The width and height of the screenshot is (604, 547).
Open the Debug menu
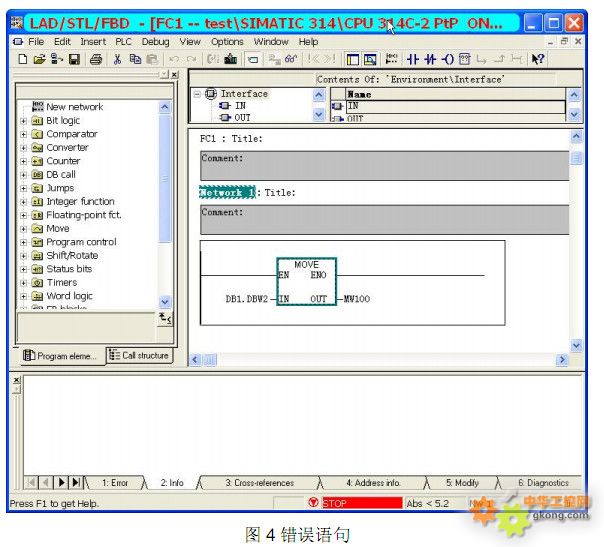(x=155, y=42)
